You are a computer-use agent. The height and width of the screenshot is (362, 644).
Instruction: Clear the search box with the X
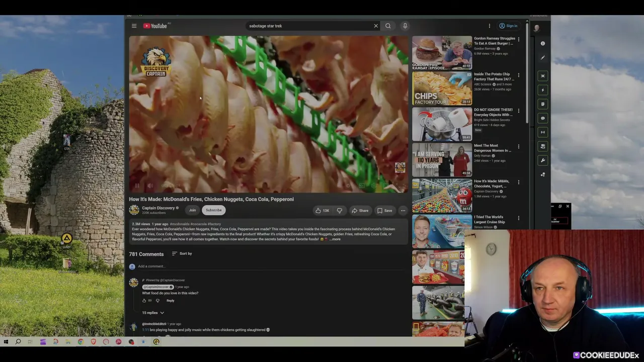(x=375, y=26)
